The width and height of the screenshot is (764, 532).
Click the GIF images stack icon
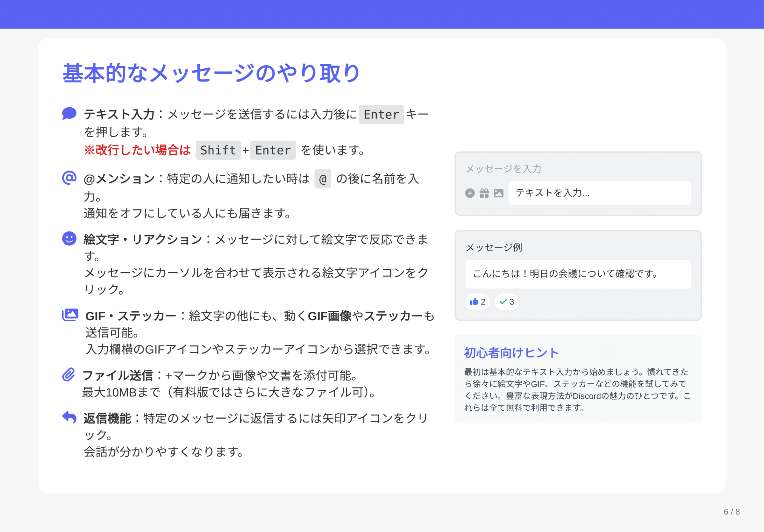click(70, 315)
